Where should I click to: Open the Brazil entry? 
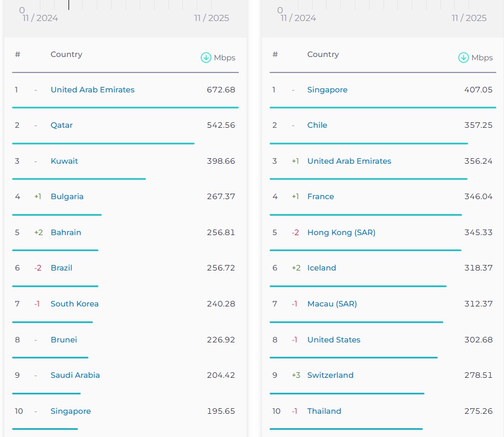(61, 268)
